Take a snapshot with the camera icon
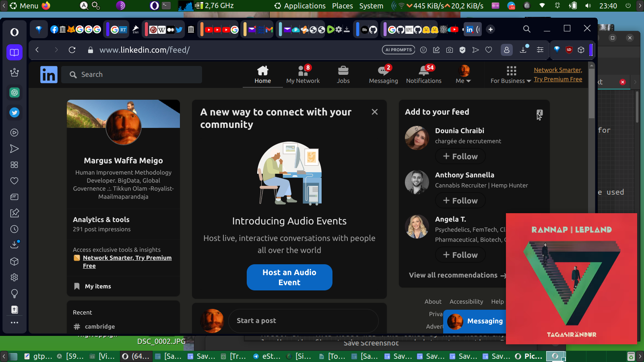 click(450, 50)
